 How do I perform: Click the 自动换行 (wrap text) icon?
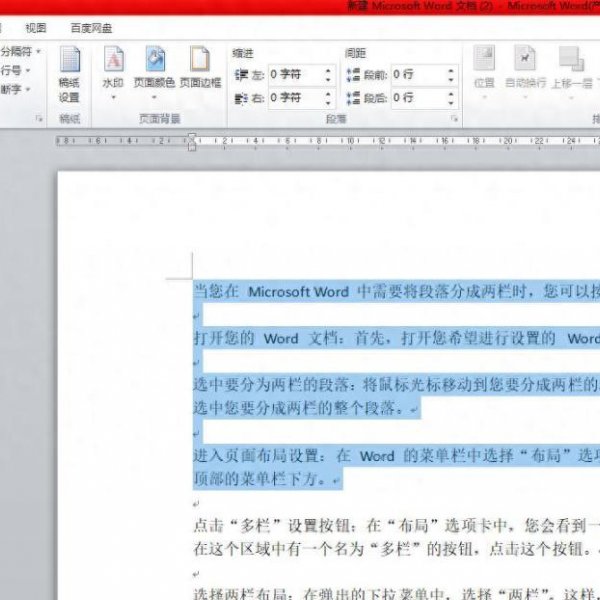[x=525, y=64]
